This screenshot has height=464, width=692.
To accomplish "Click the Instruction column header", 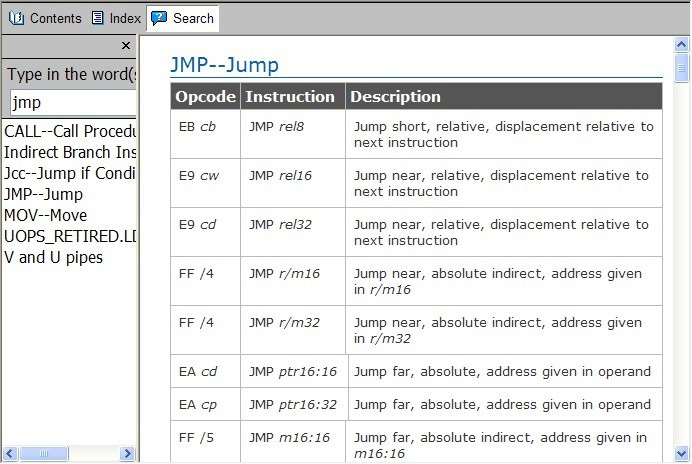I will point(293,96).
